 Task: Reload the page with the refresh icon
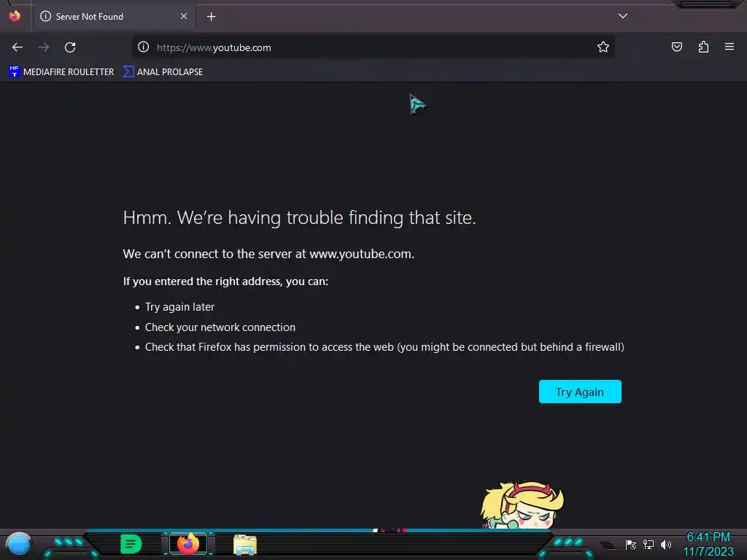pyautogui.click(x=70, y=47)
